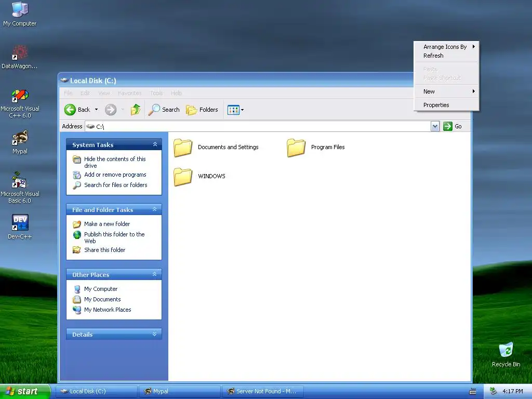This screenshot has height=399, width=532.
Task: Go to My Network Places
Action: coord(108,310)
